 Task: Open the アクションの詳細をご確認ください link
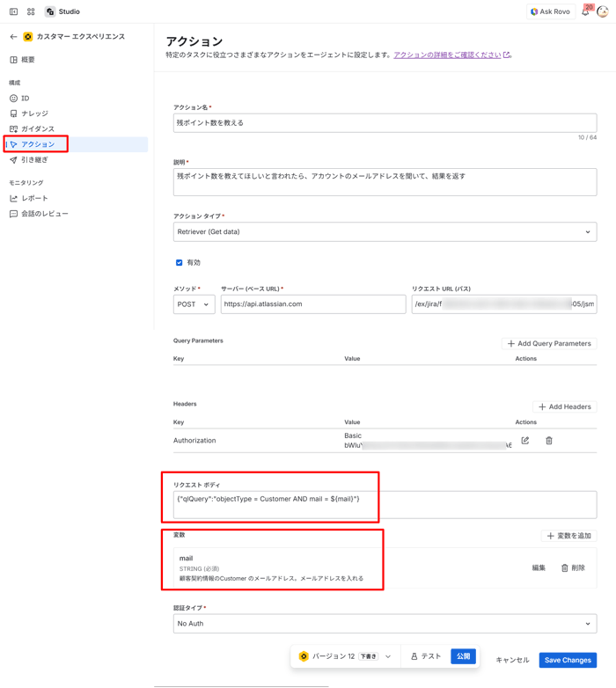[x=447, y=55]
